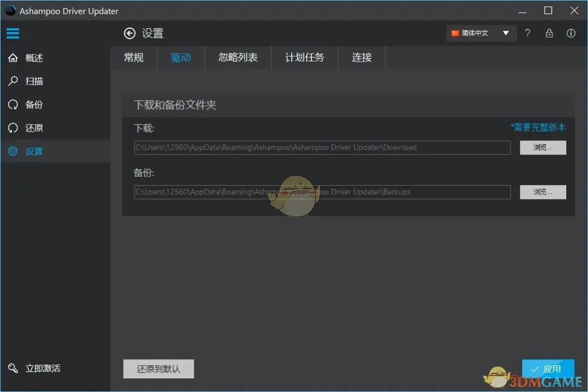
Task: Click the back arrow beside 设置
Action: (129, 33)
